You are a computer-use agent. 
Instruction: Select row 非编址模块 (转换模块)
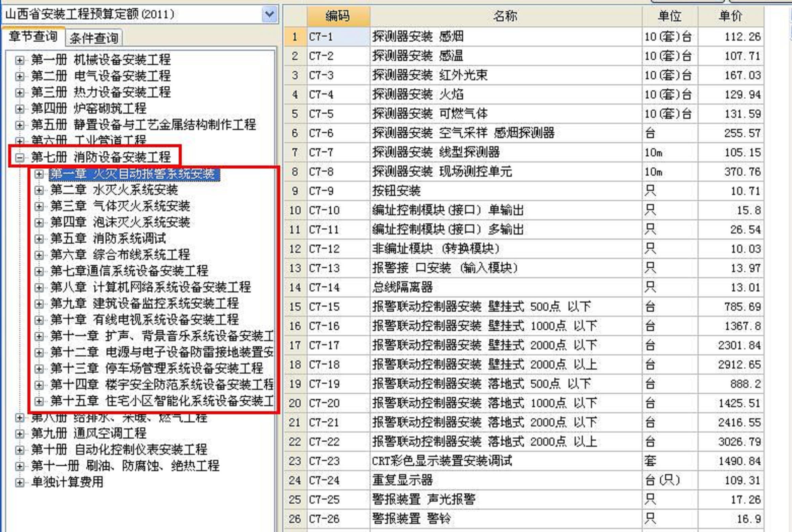point(524,249)
